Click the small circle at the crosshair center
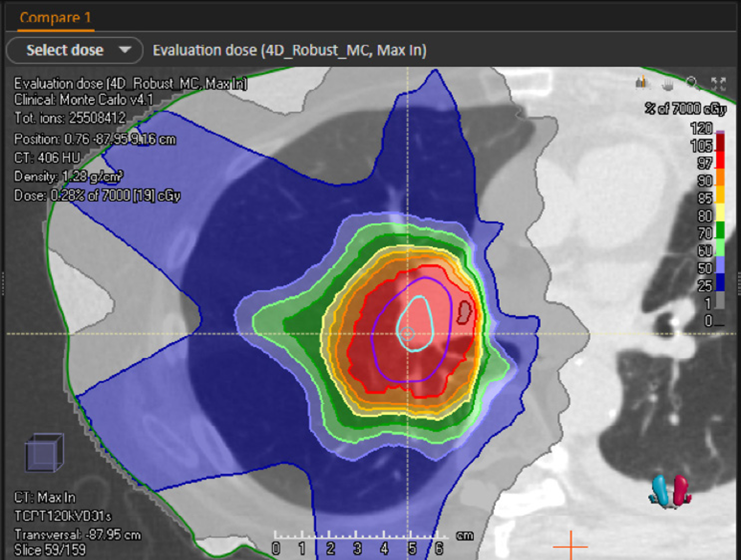Screen dimensions: 741x560 [x=407, y=334]
